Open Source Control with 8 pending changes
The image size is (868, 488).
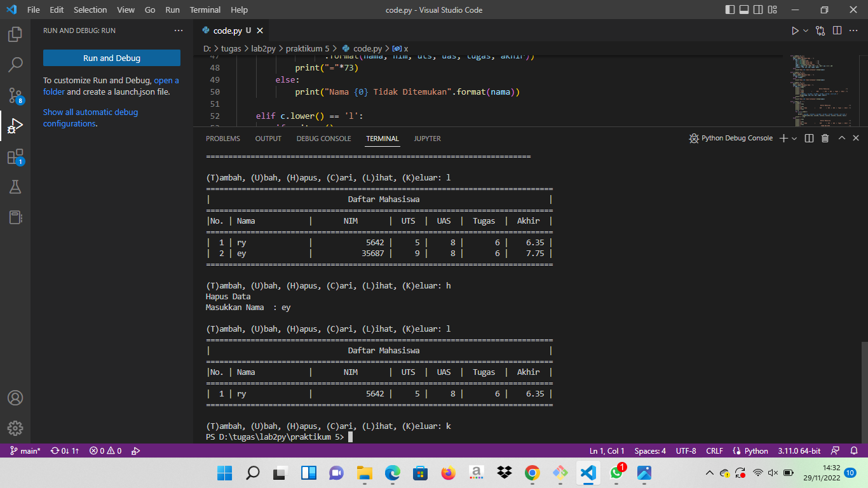click(15, 95)
